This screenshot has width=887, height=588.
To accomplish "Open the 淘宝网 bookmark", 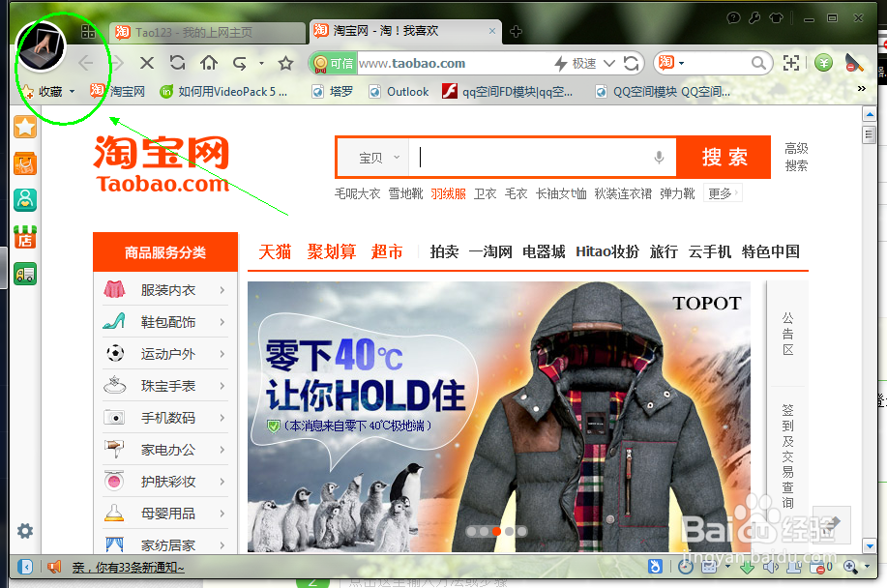I will pyautogui.click(x=118, y=91).
